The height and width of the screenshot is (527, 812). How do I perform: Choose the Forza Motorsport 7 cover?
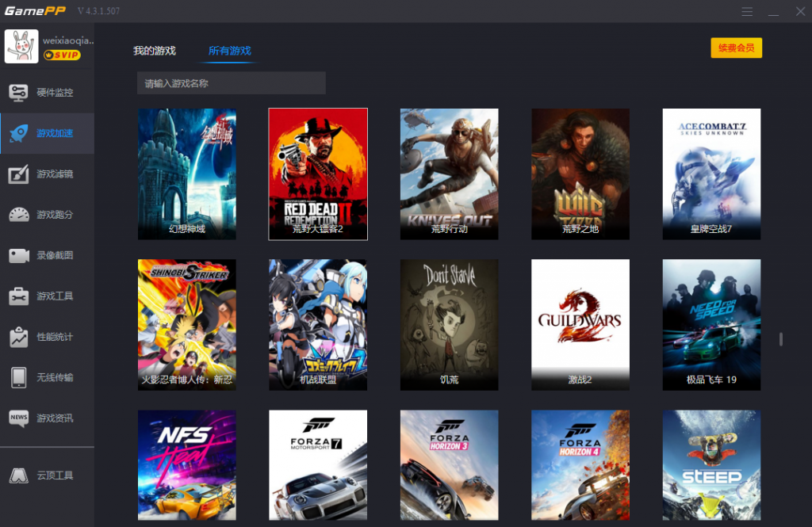(x=318, y=465)
